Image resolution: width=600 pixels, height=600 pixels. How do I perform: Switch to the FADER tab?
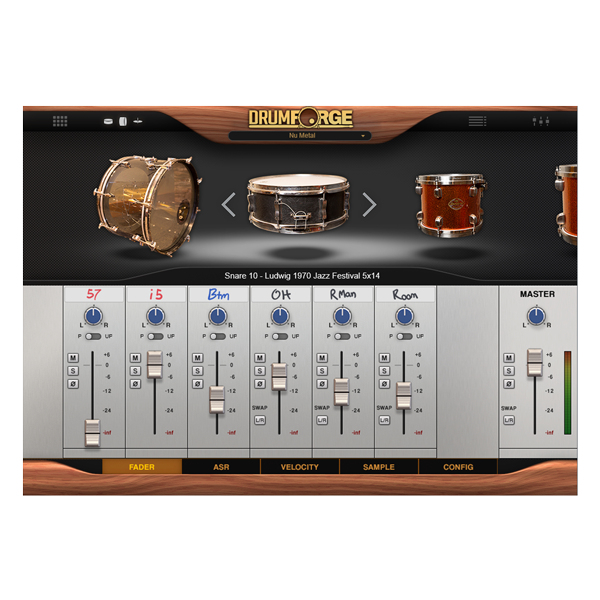point(142,467)
